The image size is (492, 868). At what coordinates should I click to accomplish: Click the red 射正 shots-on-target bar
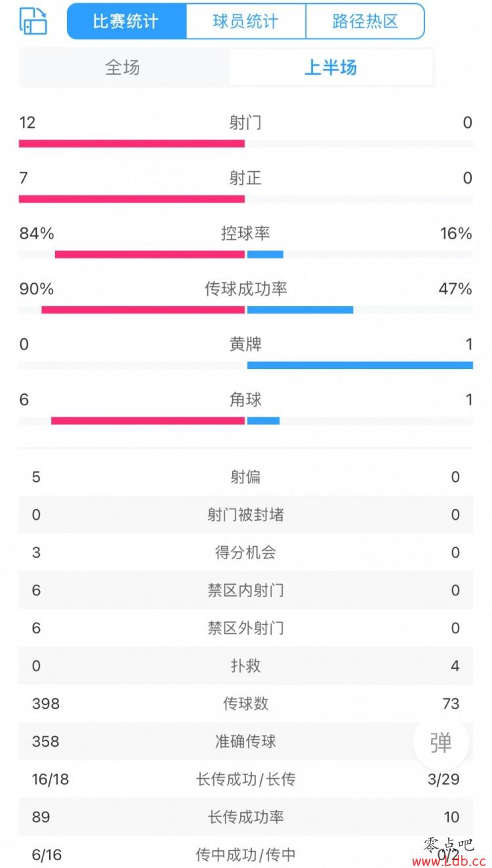(x=132, y=199)
